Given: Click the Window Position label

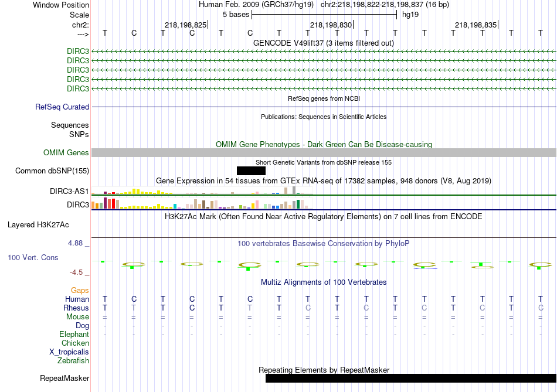Looking at the screenshot, I should pyautogui.click(x=61, y=5).
